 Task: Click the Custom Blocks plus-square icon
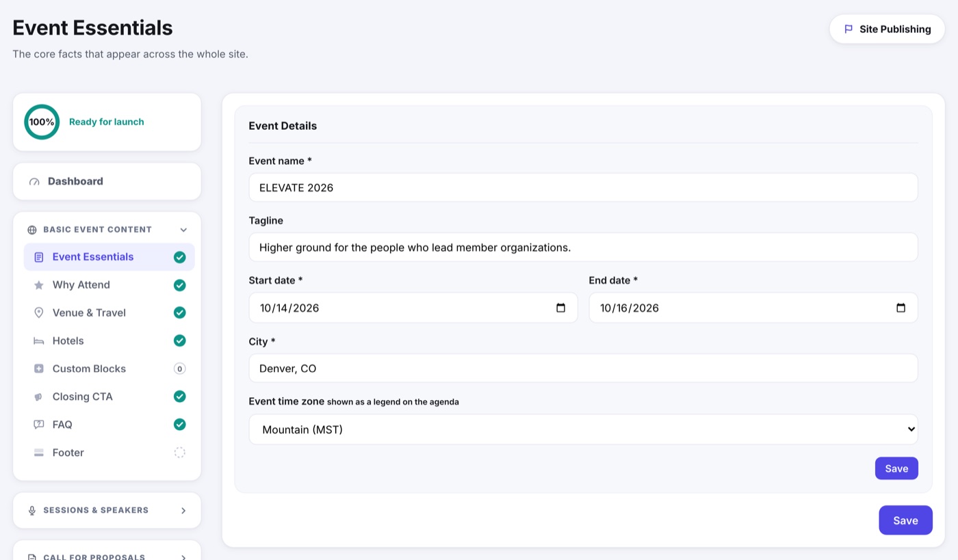pos(39,369)
